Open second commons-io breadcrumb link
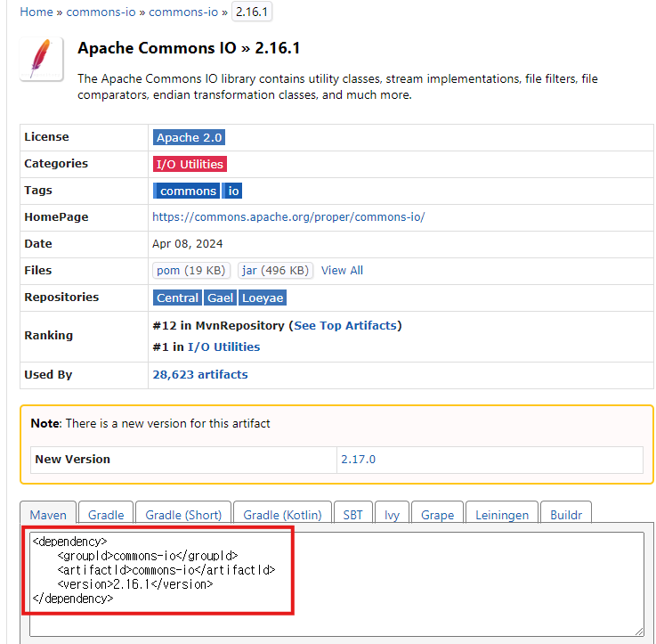Viewport: 656px width, 644px height. pos(183,12)
